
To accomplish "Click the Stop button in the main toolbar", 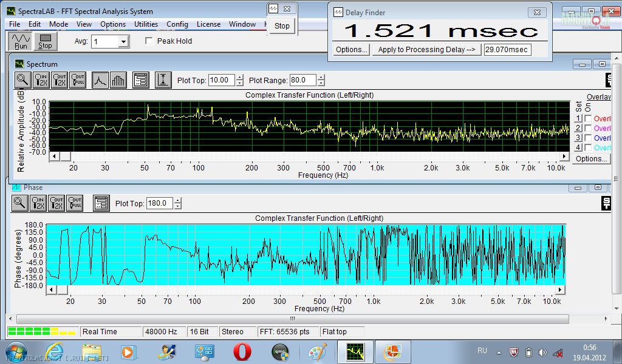I will point(45,41).
